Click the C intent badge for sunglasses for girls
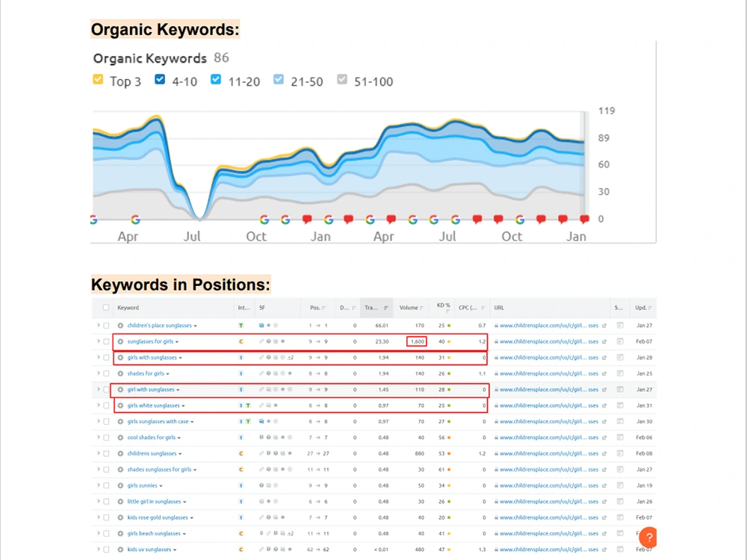 tap(241, 341)
